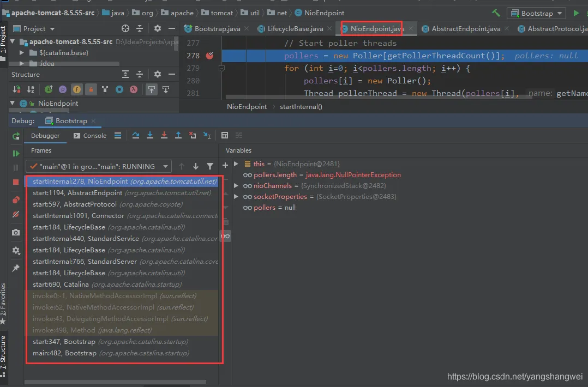Screen dimensions: 588x387
Task: Toggle the line 278 breakpoint in the gutter
Action: [210, 56]
